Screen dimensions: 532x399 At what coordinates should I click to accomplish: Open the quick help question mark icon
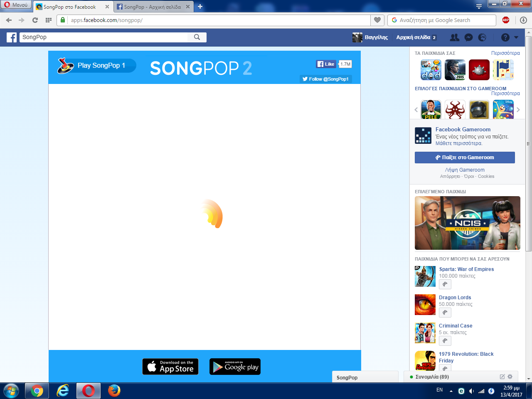[x=505, y=37]
